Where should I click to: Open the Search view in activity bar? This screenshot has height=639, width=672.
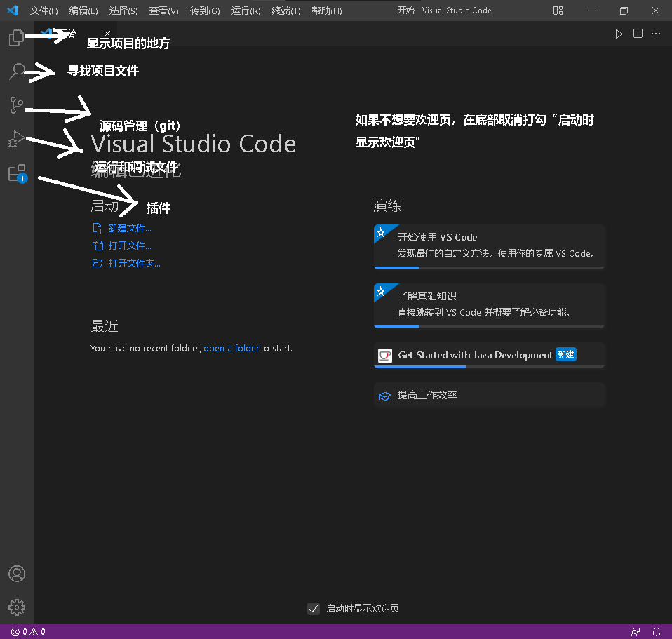[17, 71]
